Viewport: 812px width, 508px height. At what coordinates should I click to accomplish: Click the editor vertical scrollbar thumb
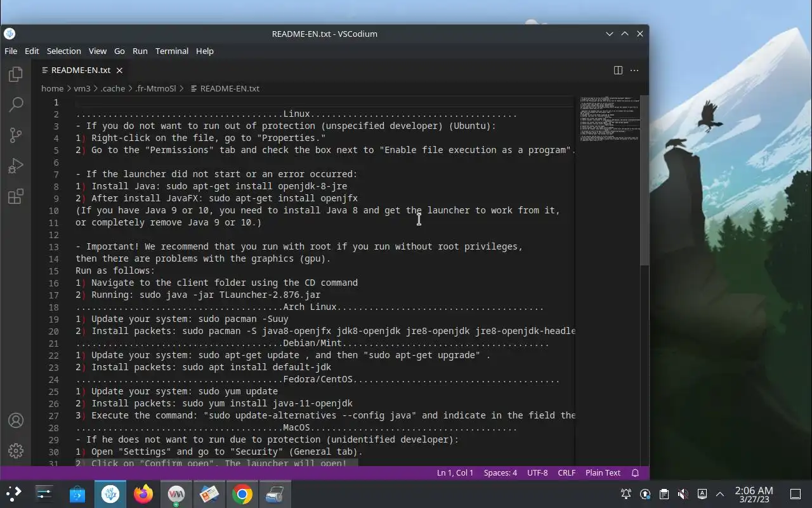coord(645,181)
